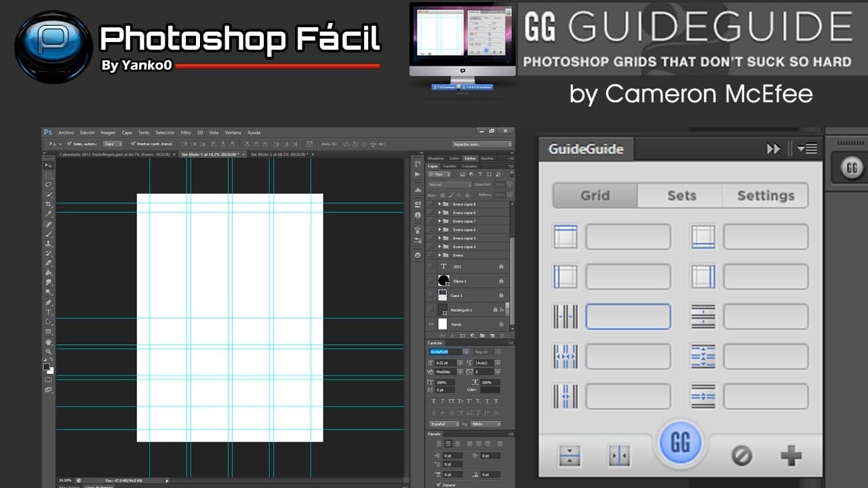
Task: Open the GuideGuide panel flyout menu
Action: coord(807,149)
